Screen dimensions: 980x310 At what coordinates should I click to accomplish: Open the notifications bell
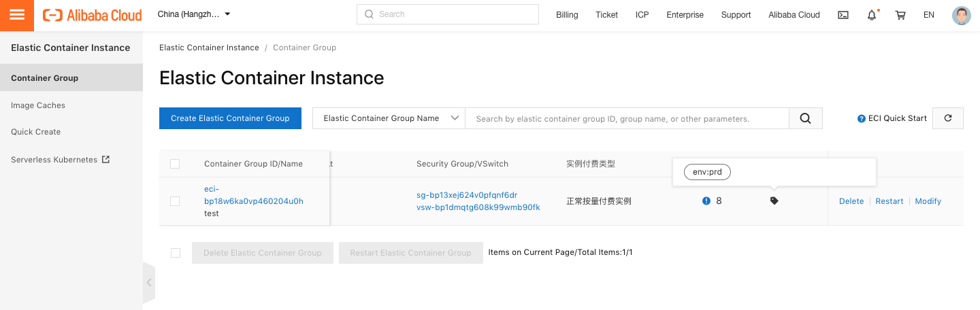872,15
